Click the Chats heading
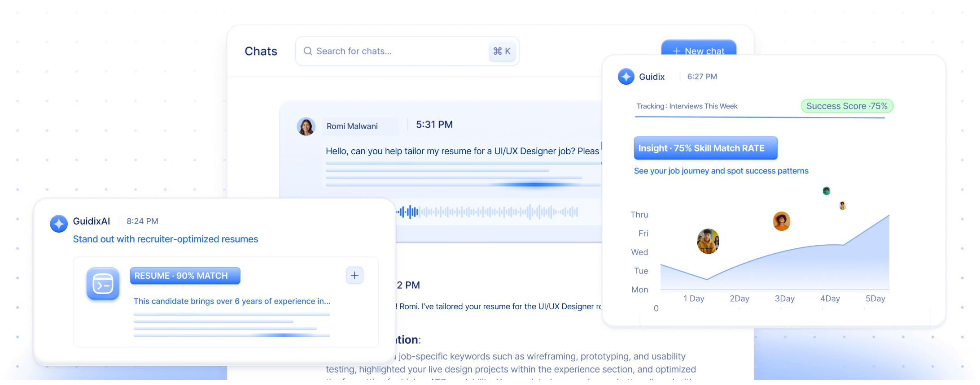The image size is (980, 385). pyautogui.click(x=261, y=51)
